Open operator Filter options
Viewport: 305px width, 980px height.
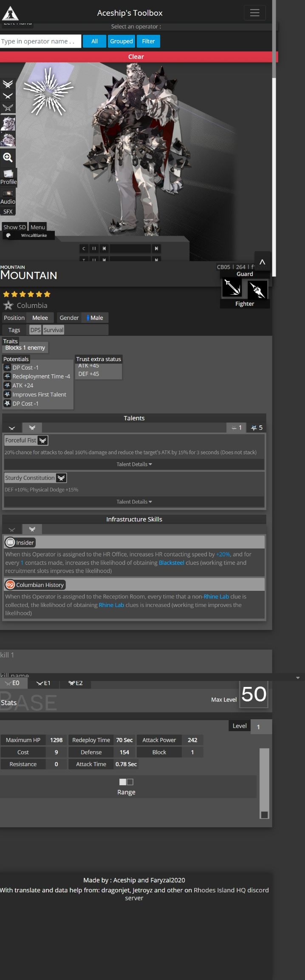[x=148, y=41]
